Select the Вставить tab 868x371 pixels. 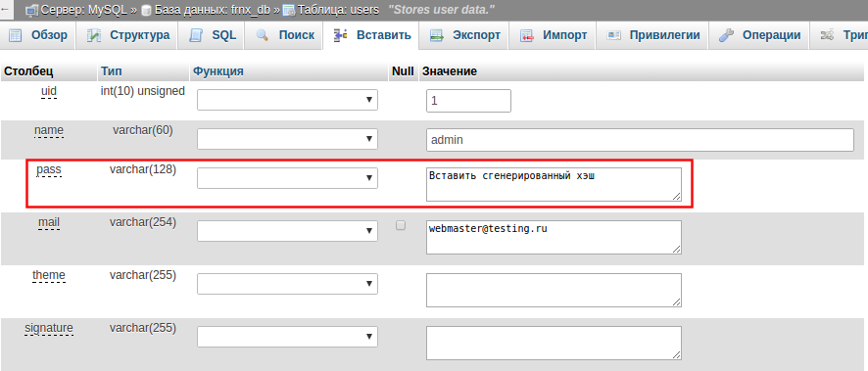371,36
